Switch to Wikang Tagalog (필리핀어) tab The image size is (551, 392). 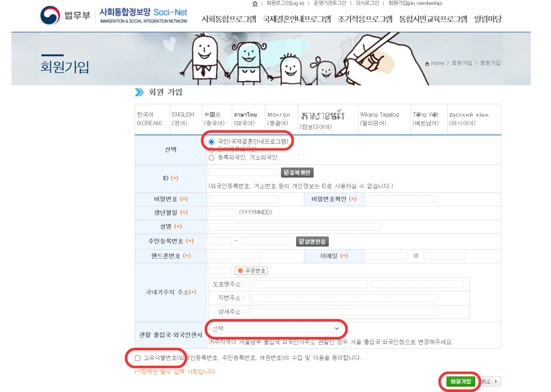[384, 119]
